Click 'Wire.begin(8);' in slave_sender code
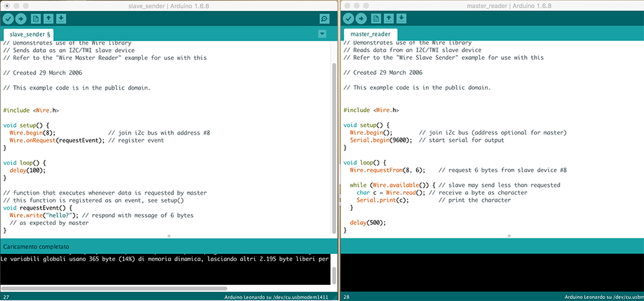Image resolution: width=644 pixels, height=301 pixels. [x=32, y=133]
